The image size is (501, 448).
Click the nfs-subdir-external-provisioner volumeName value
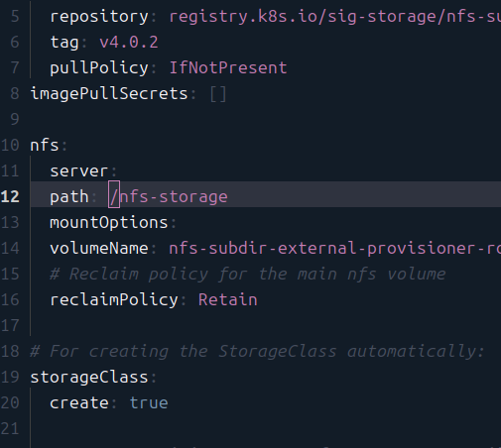[x=334, y=249]
